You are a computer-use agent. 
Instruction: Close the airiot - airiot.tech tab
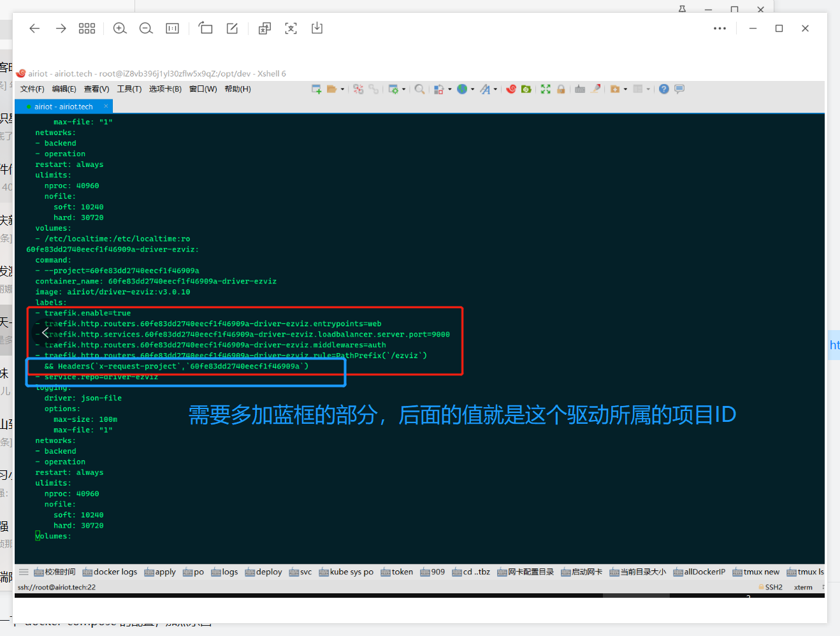tap(106, 106)
